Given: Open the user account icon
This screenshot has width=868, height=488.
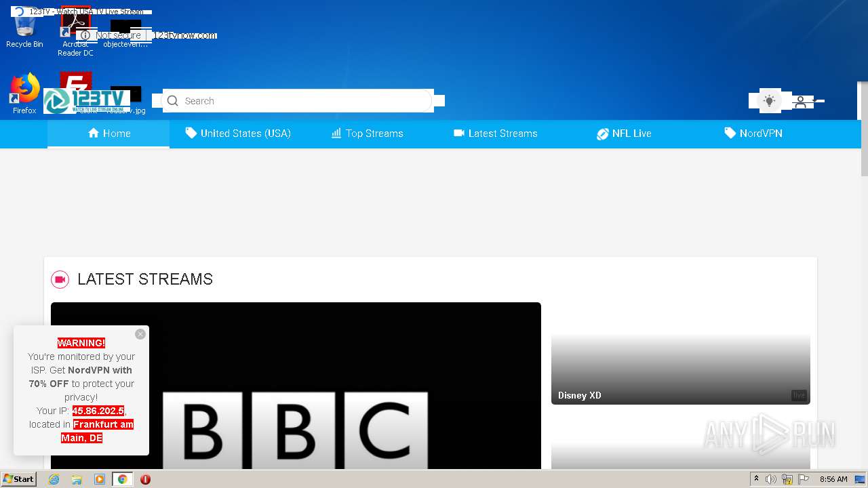Looking at the screenshot, I should (x=800, y=102).
